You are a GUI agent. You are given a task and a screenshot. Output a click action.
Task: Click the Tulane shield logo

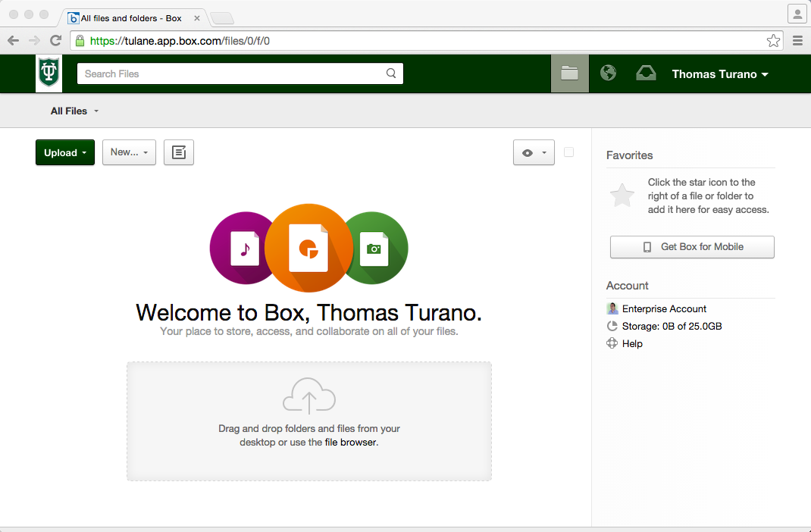click(x=49, y=74)
